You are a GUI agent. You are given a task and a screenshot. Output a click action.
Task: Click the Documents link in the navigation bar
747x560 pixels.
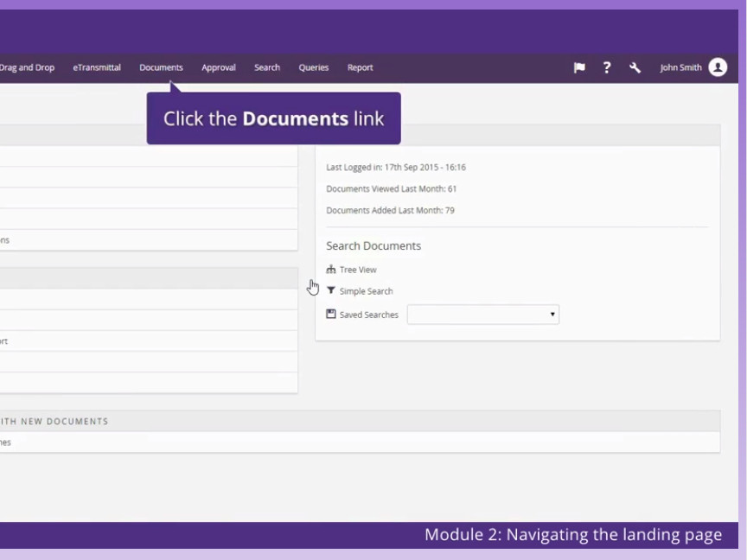161,67
